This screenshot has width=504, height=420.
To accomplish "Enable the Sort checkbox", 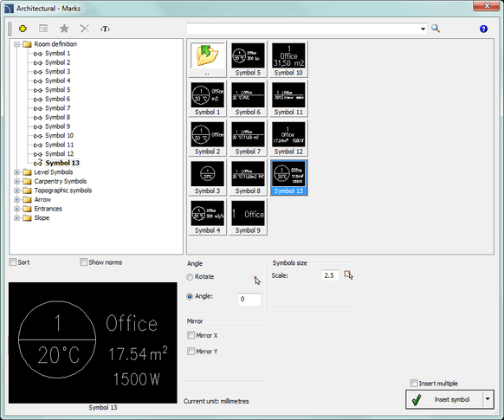I will [x=13, y=262].
